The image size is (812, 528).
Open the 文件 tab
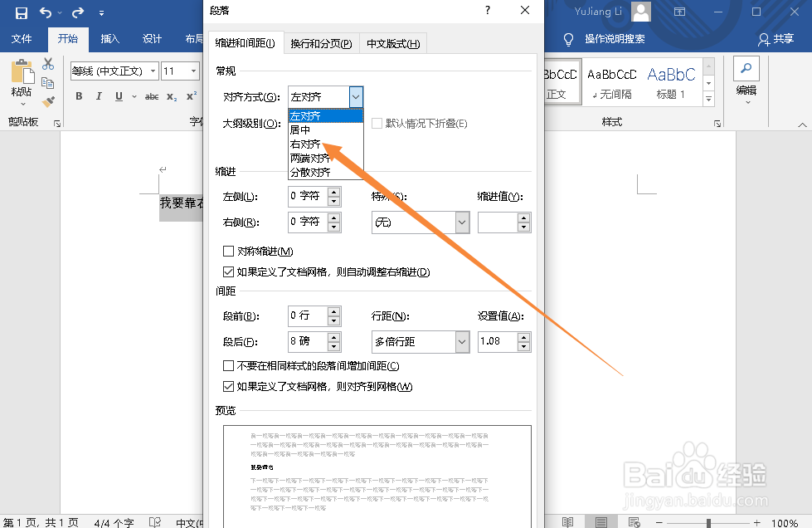22,39
